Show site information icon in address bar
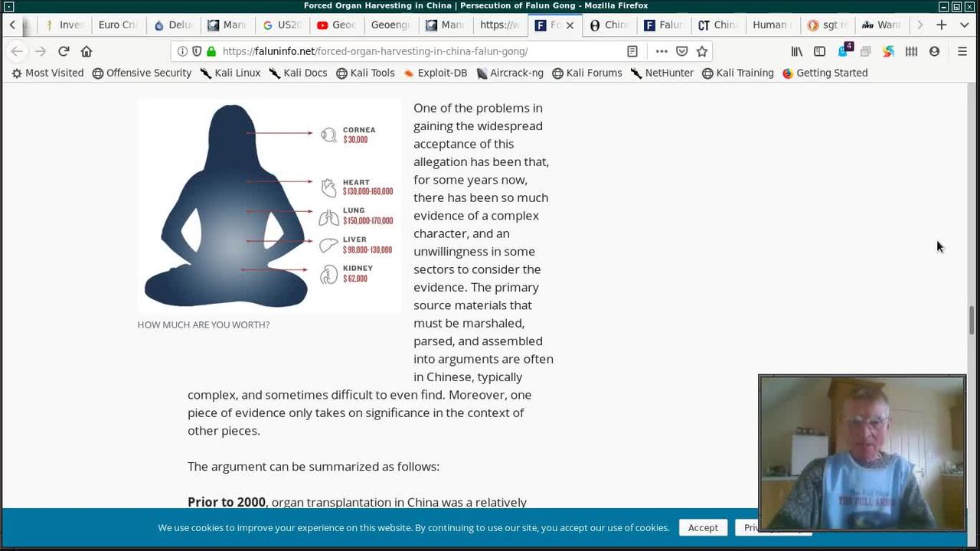Viewport: 980px width, 551px height. click(182, 51)
